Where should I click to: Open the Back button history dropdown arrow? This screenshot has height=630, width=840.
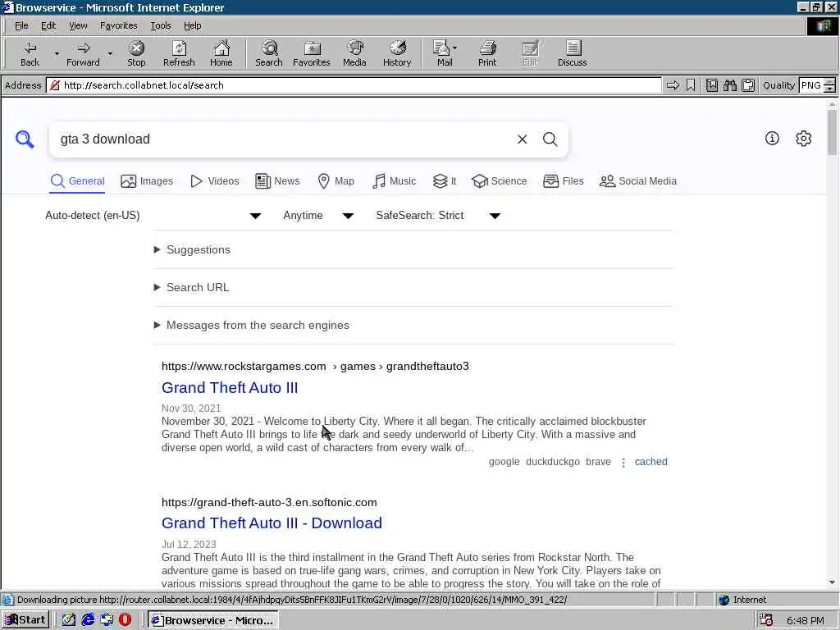coord(57,53)
